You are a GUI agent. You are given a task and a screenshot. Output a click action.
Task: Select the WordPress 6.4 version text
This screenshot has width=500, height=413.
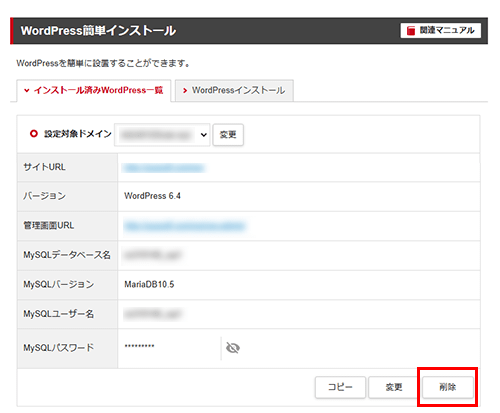pos(152,196)
